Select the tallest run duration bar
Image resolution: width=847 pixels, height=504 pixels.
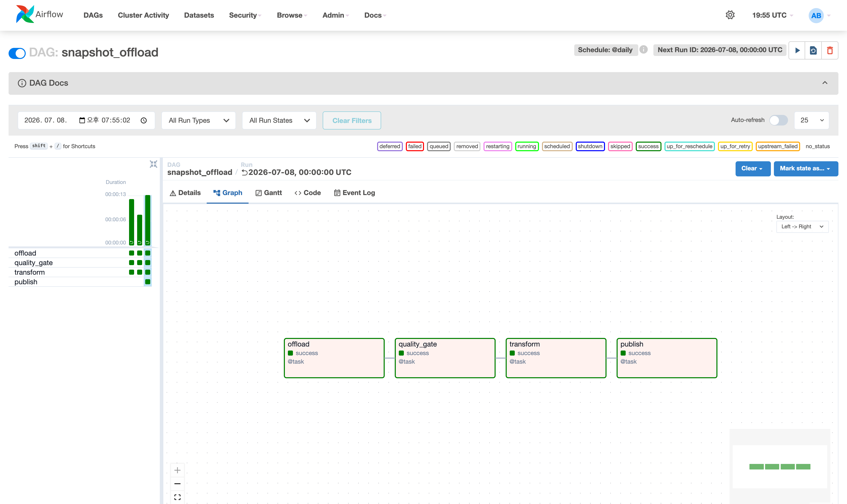[148, 220]
